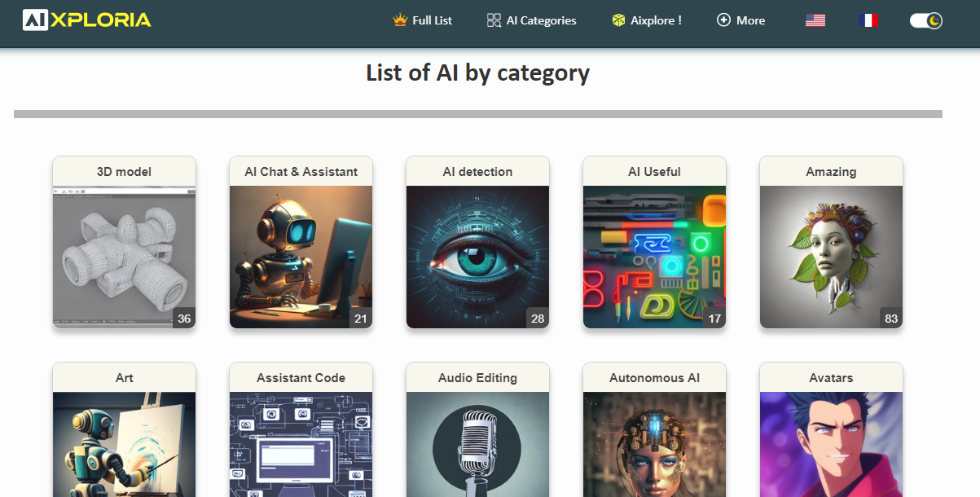The width and height of the screenshot is (980, 497).
Task: Toggle the dark mode switch
Action: (x=926, y=20)
